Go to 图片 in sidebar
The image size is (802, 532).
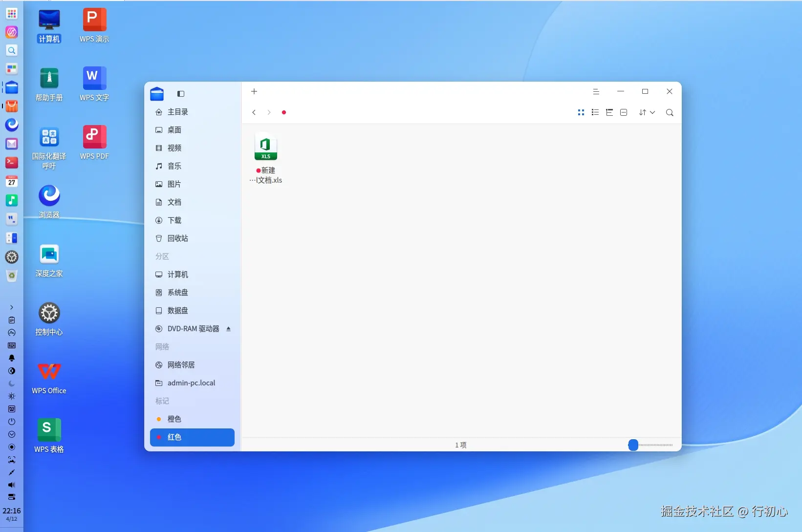pyautogui.click(x=192, y=184)
